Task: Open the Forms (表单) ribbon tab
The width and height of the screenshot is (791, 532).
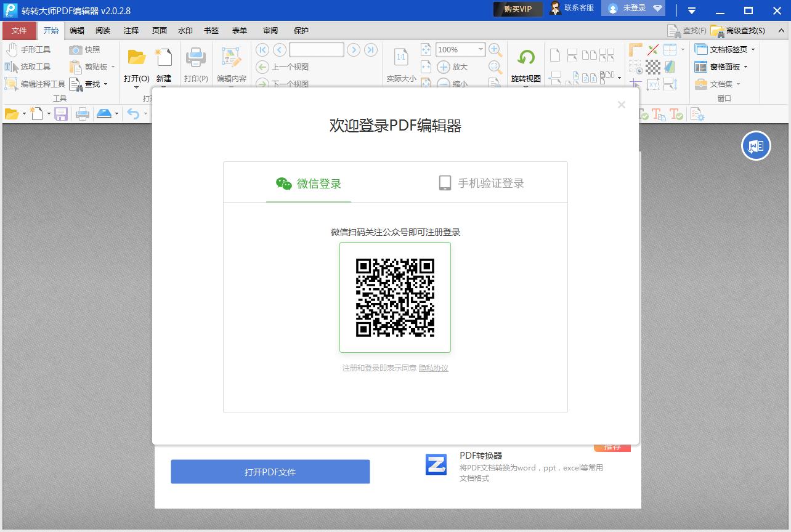Action: (240, 31)
